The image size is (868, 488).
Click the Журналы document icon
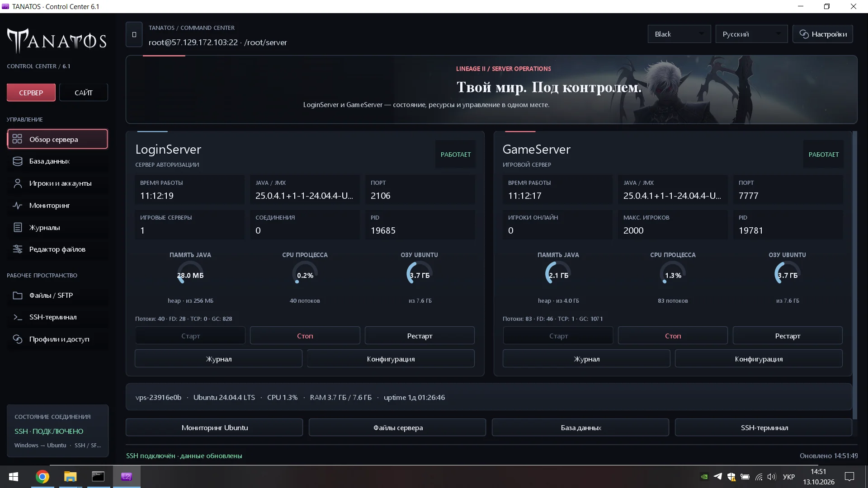click(18, 228)
